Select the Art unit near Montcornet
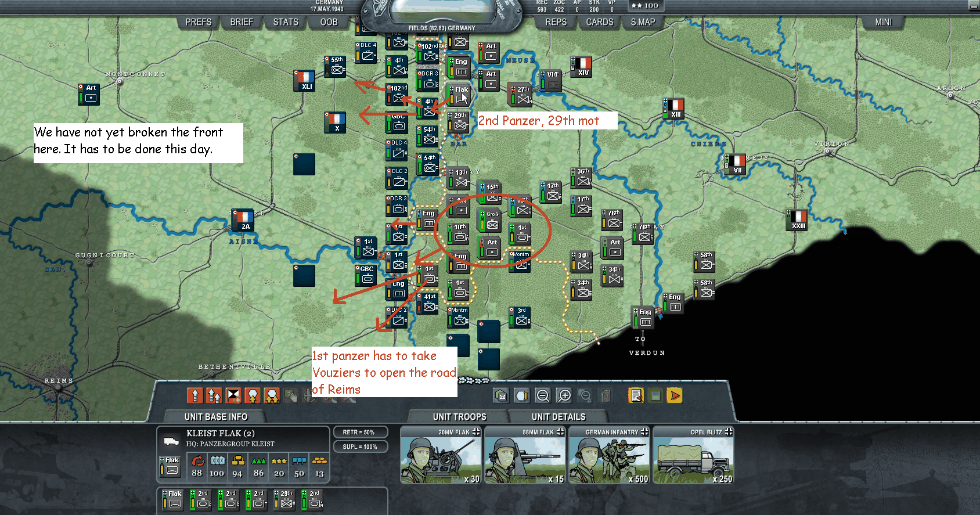This screenshot has width=980, height=515. click(89, 95)
